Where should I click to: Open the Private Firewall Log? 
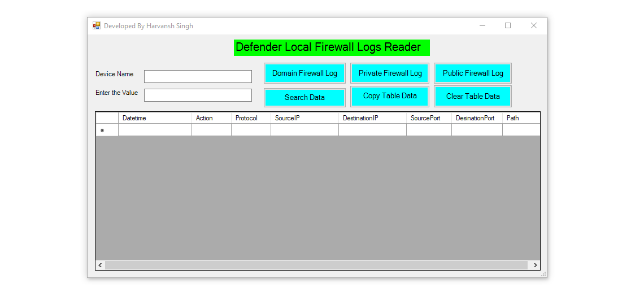point(390,73)
